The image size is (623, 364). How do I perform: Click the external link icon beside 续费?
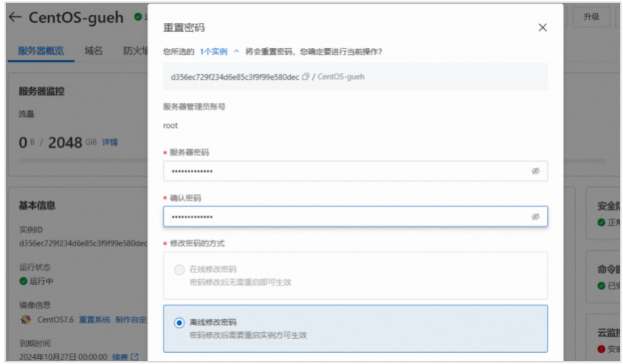click(x=135, y=357)
